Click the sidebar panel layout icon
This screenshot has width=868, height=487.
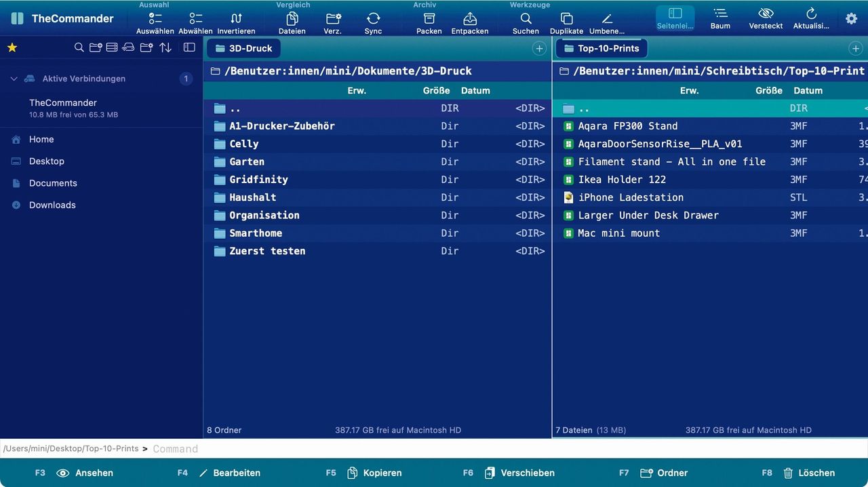[x=189, y=47]
